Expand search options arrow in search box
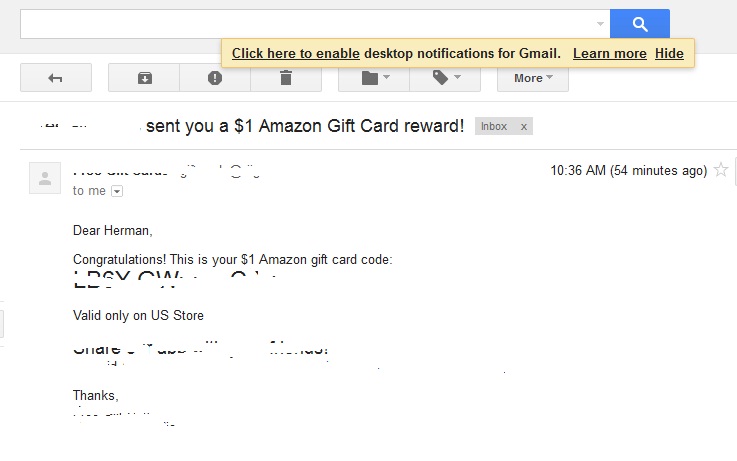 (600, 24)
